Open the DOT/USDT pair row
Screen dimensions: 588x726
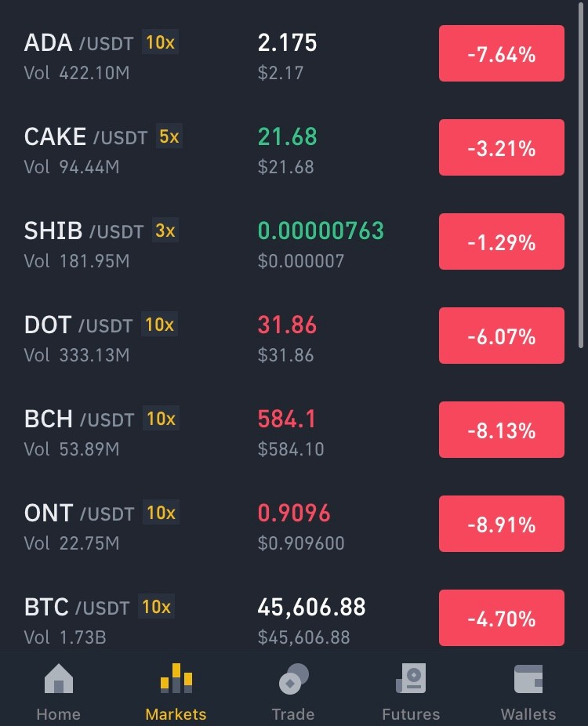294,336
